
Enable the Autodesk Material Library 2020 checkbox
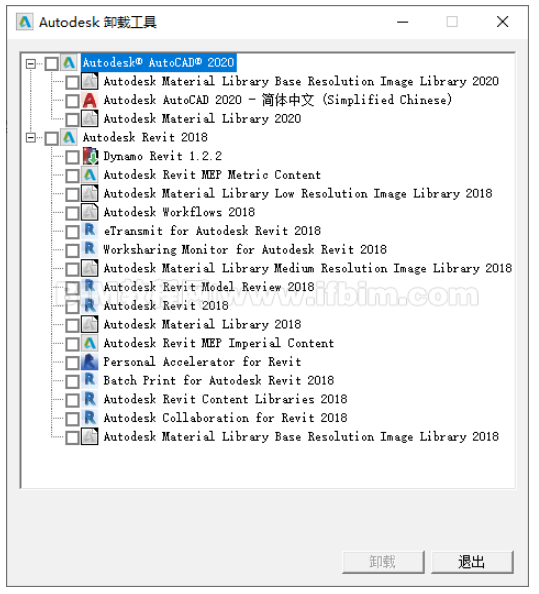72,120
